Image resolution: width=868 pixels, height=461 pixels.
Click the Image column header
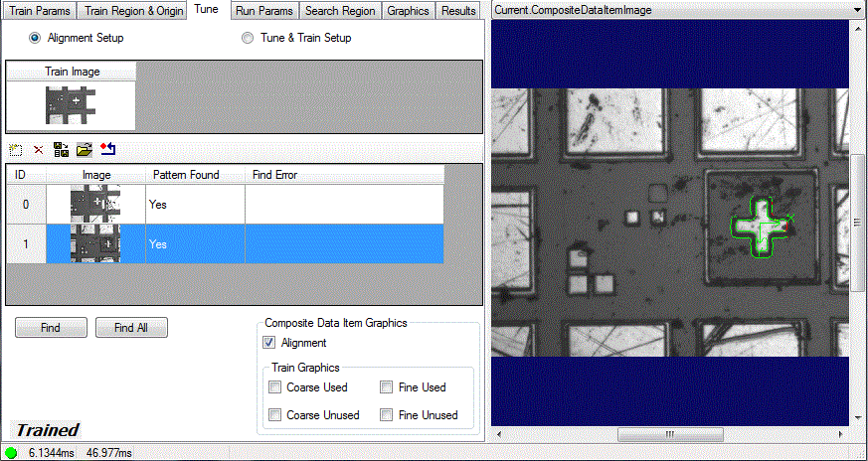tap(95, 175)
